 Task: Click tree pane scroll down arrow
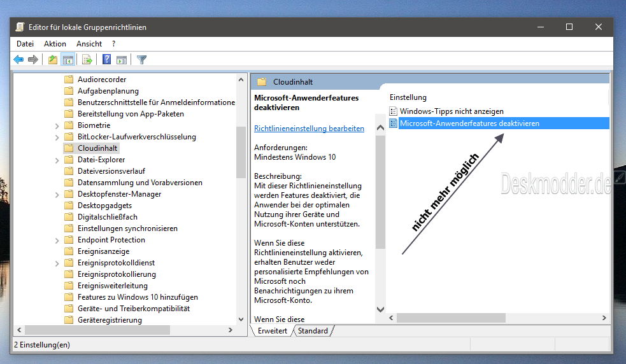click(241, 319)
